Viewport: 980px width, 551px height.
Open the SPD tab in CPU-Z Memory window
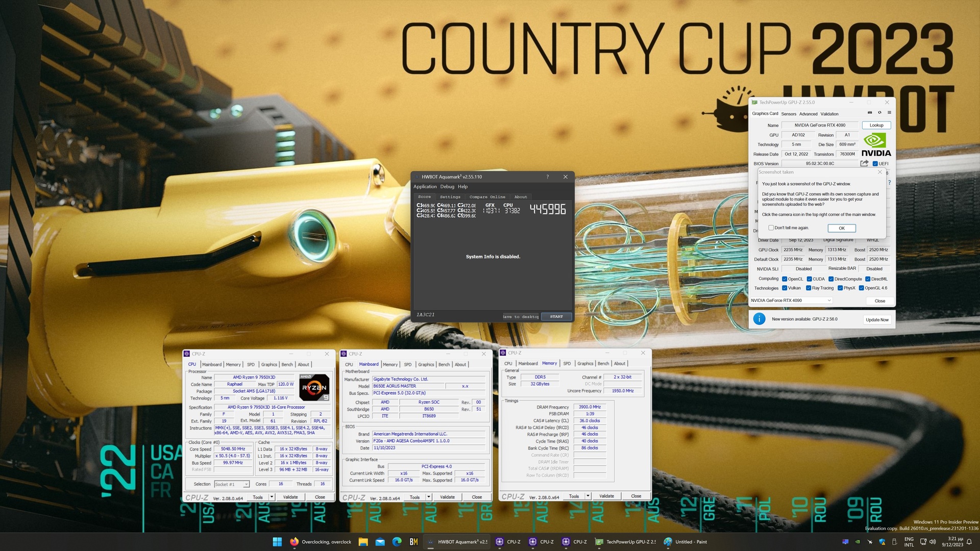pyautogui.click(x=567, y=363)
